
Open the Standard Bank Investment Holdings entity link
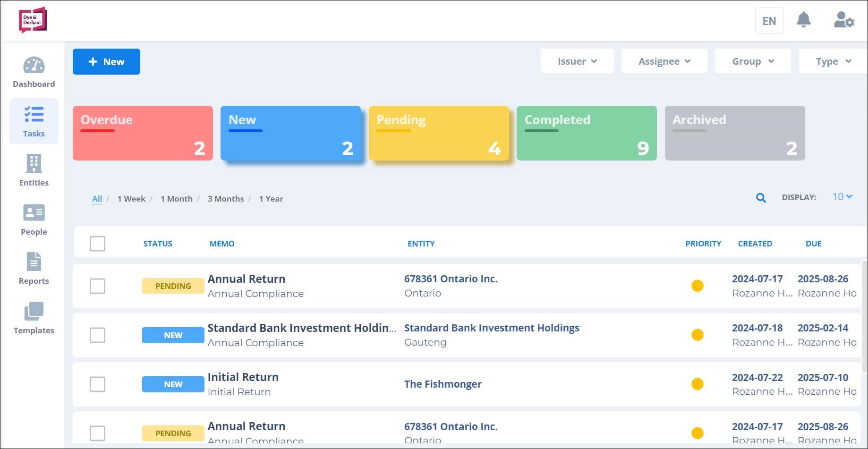point(492,328)
